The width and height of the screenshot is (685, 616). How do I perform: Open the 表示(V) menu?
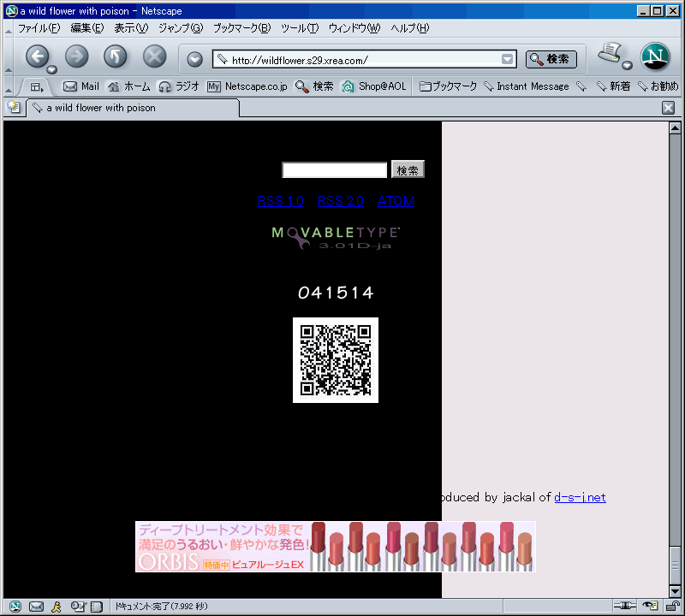pyautogui.click(x=131, y=28)
